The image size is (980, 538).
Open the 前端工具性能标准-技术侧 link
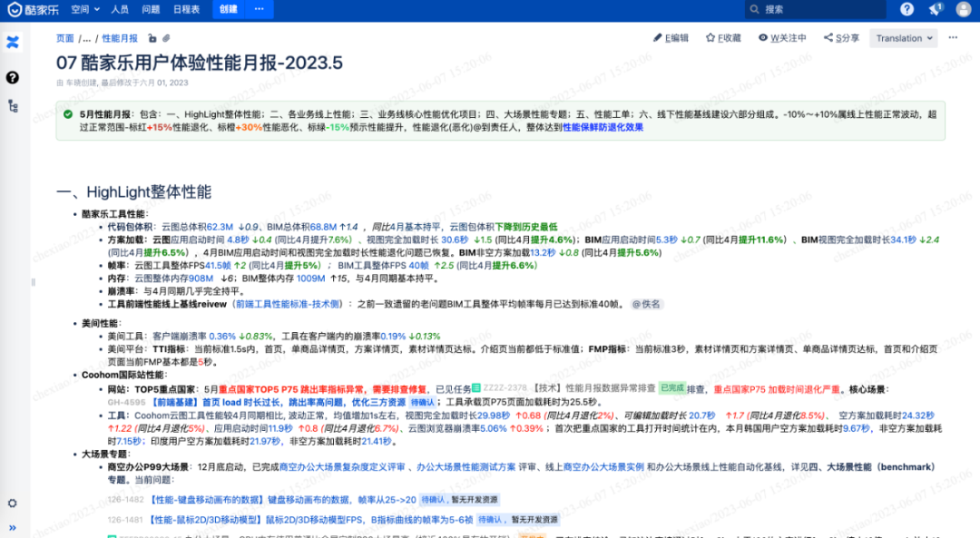click(x=289, y=304)
